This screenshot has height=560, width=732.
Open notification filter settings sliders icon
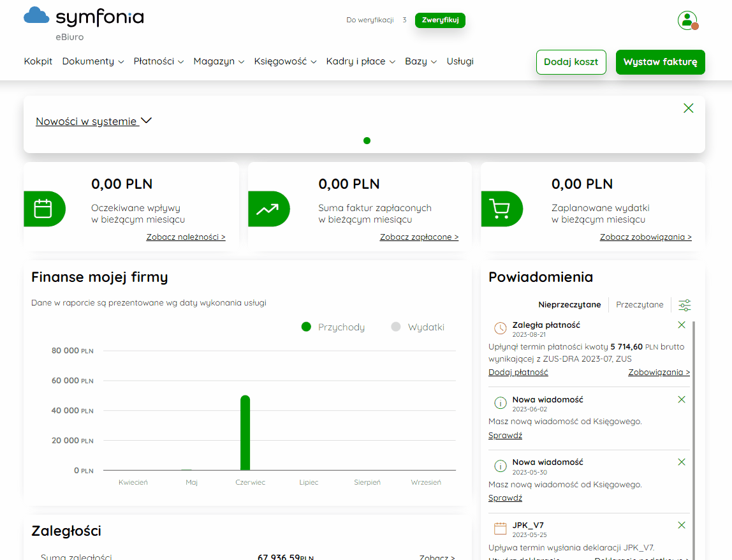684,305
